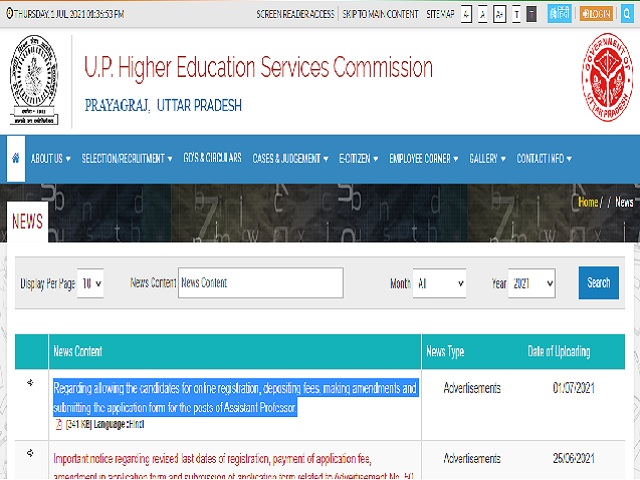Switch language to Hindi
640x480 pixels.
pyautogui.click(x=559, y=14)
